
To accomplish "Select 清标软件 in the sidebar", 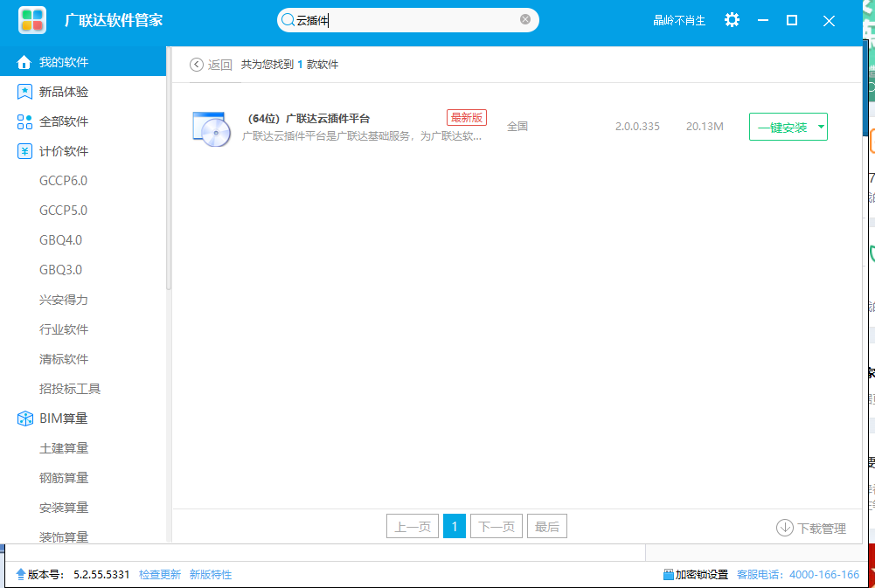I will [64, 359].
